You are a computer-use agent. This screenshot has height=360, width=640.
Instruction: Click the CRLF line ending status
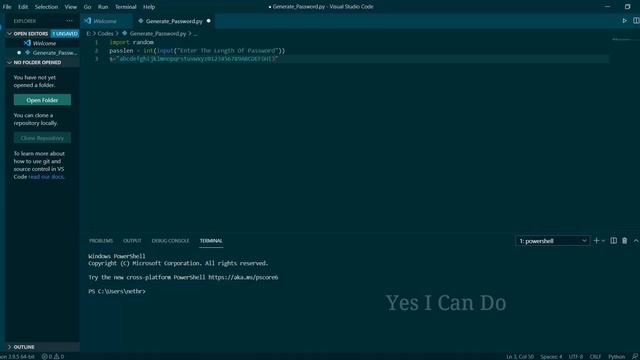pyautogui.click(x=595, y=356)
